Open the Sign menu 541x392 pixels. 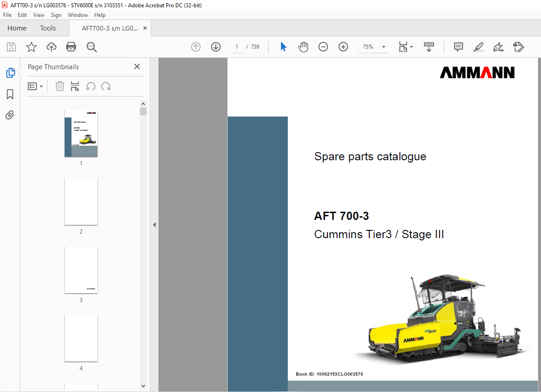(x=56, y=15)
